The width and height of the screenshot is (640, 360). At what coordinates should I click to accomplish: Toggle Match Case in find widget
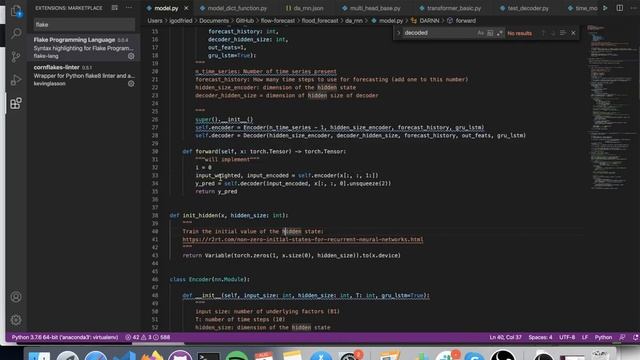pyautogui.click(x=480, y=33)
